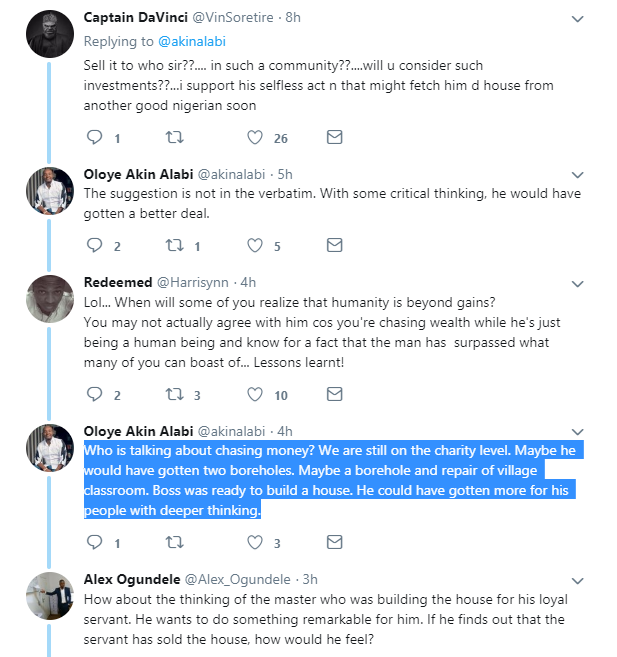Reply to Redeemed's tweet about humanity
The width and height of the screenshot is (617, 657).
pos(95,395)
